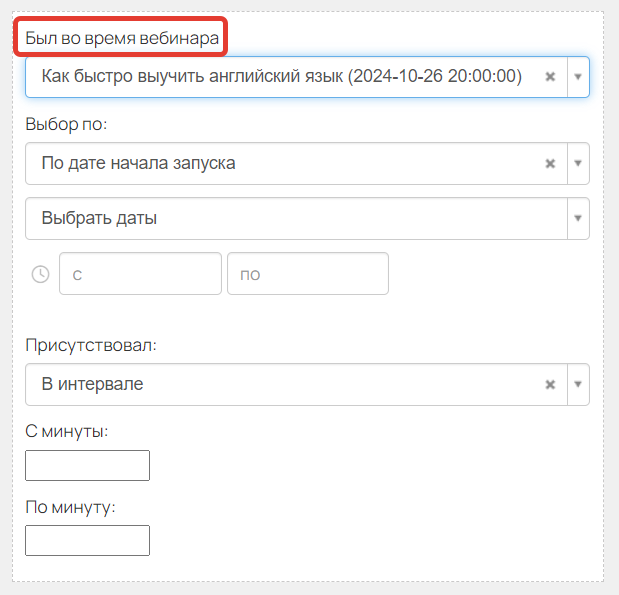Viewport: 619px width, 595px height.
Task: Open the webinar selection dropdown arrow
Action: click(578, 77)
